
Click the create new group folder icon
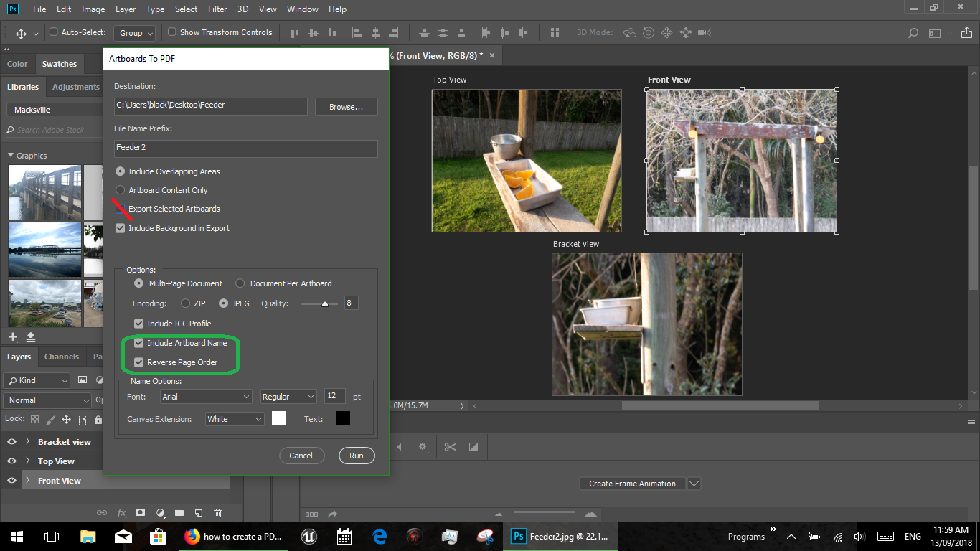click(x=179, y=513)
